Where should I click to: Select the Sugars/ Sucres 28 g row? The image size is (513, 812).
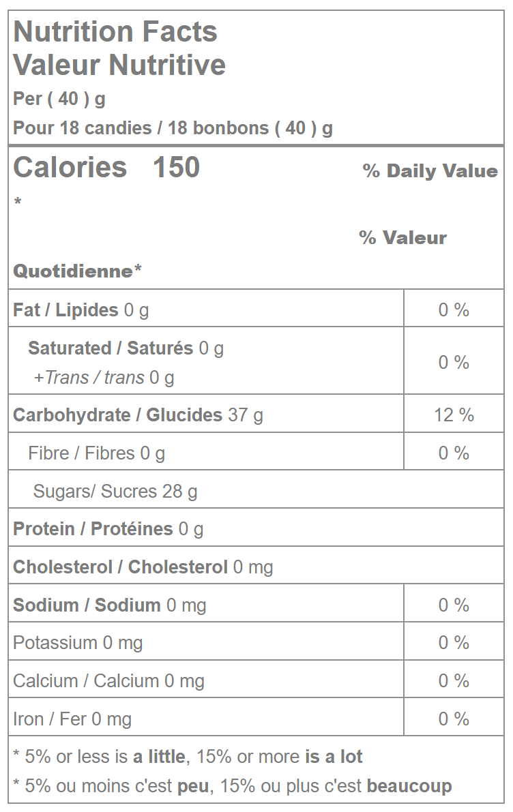[115, 492]
